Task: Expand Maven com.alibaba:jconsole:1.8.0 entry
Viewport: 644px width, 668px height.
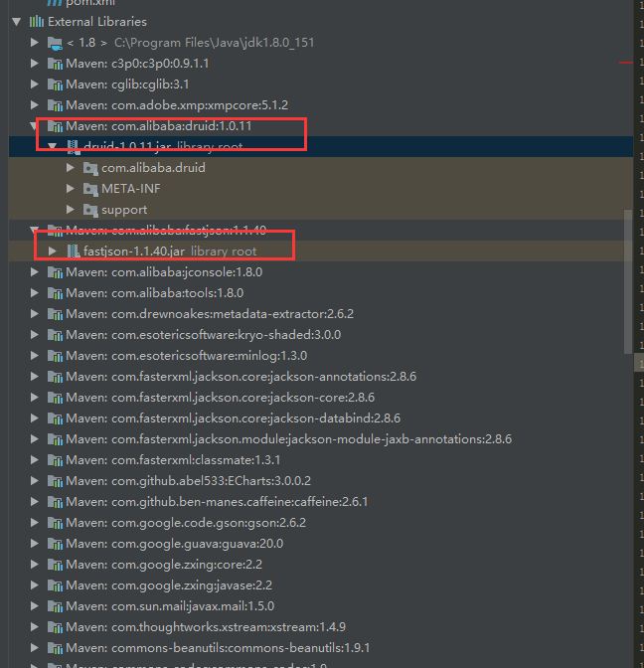Action: coord(35,272)
